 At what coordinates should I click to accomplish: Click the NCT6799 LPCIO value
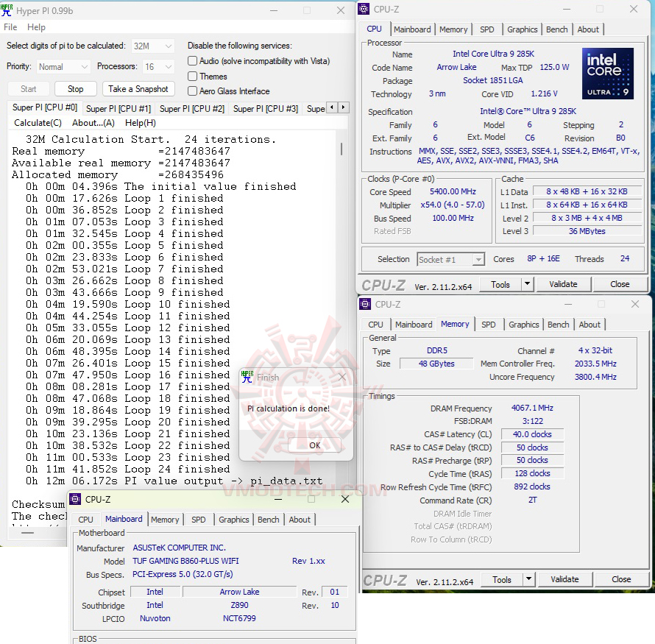click(239, 618)
